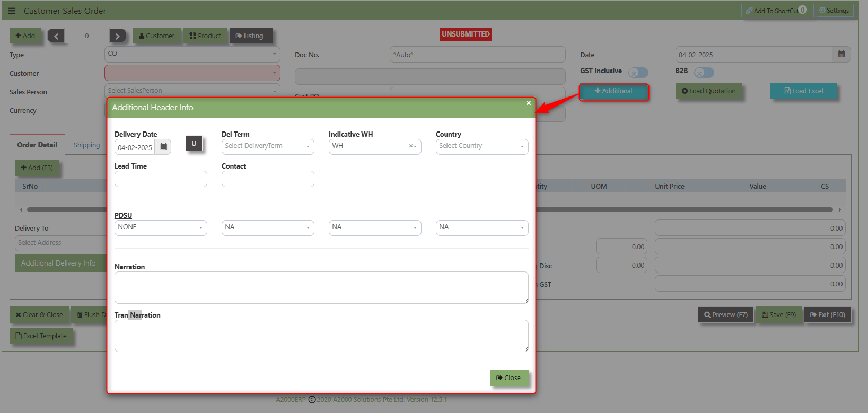Image resolution: width=868 pixels, height=413 pixels.
Task: Click the SrNo column header
Action: pos(30,186)
